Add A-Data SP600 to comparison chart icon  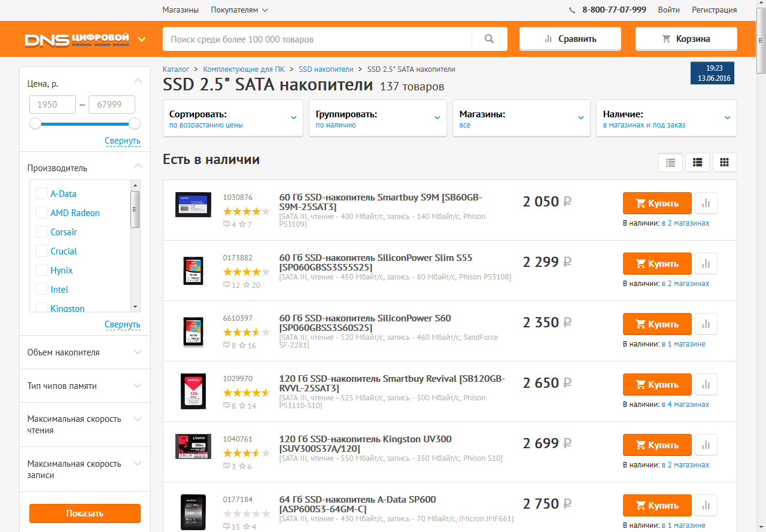(706, 505)
